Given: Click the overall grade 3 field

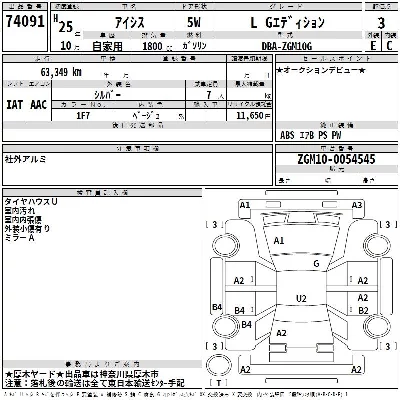Looking at the screenshot, I should point(381,23).
